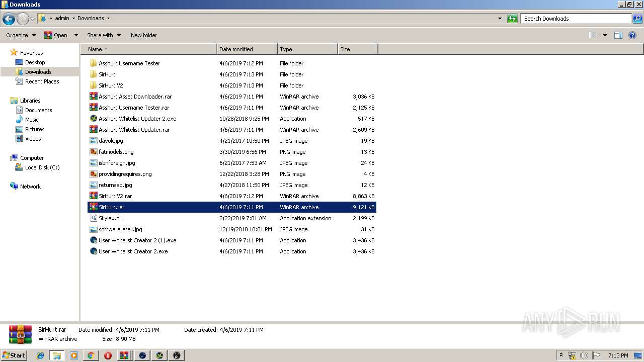644x362 pixels.
Task: Select the softwareretail.jpg file name
Action: point(120,229)
